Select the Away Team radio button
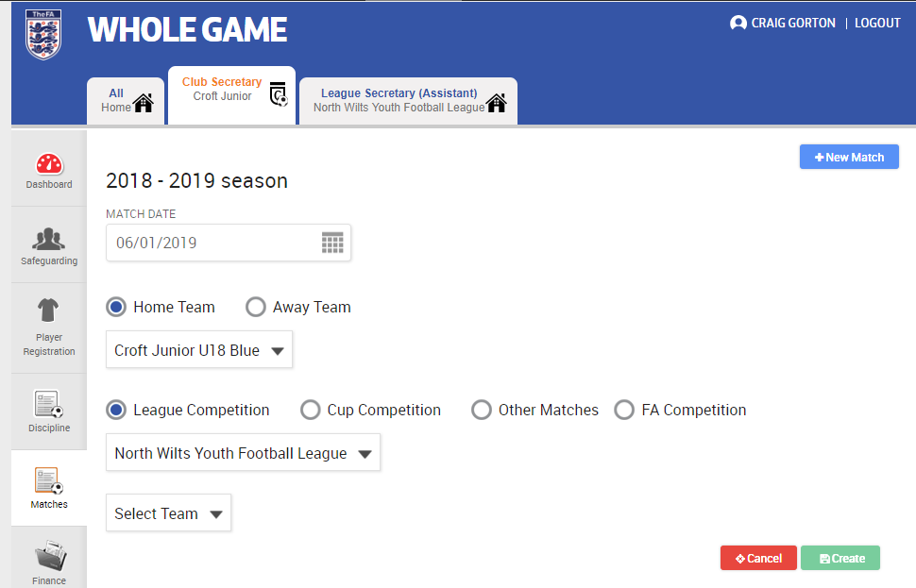The image size is (916, 588). click(255, 307)
